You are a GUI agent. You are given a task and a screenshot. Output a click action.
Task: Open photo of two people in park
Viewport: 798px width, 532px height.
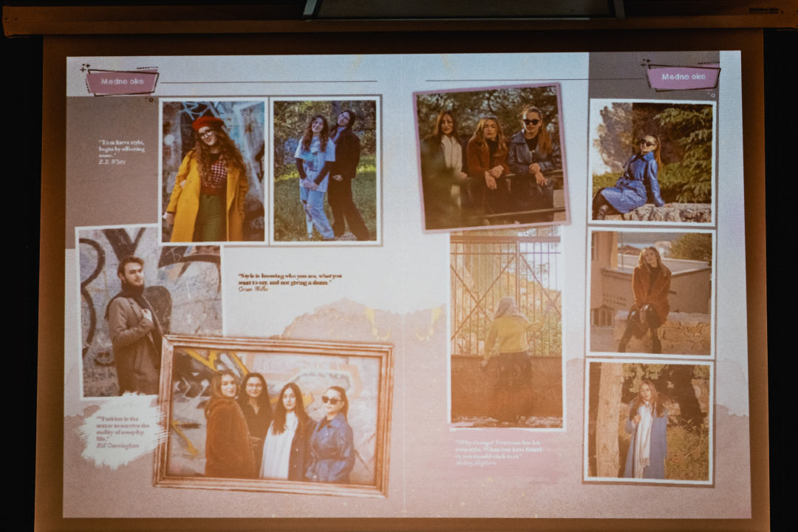(x=325, y=170)
